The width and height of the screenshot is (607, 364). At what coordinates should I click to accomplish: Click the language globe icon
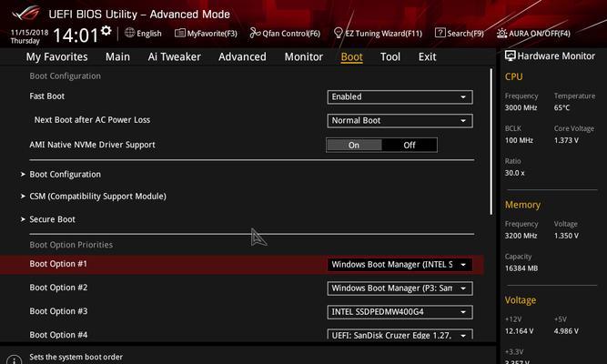pyautogui.click(x=129, y=33)
